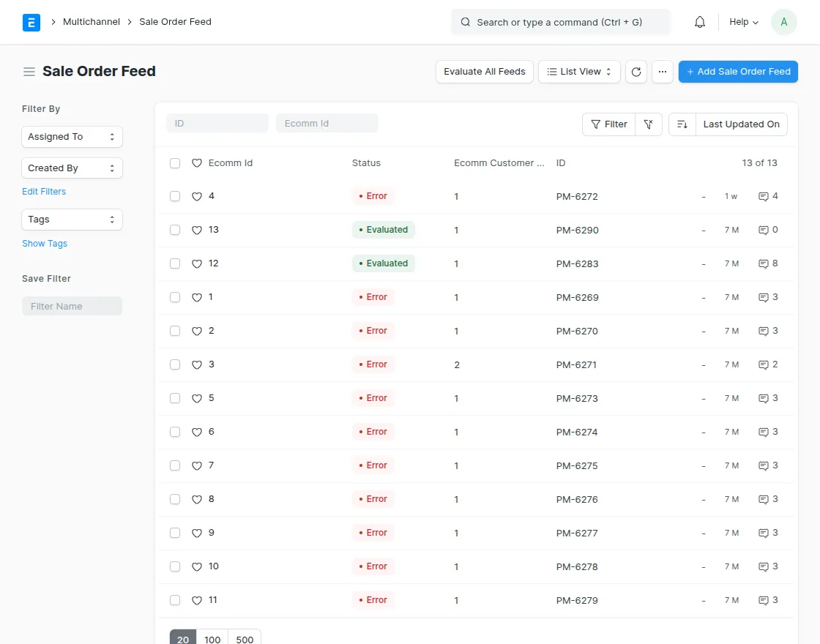Open the saved filters funnel icon
Screen dimensions: 820x644
(649, 124)
